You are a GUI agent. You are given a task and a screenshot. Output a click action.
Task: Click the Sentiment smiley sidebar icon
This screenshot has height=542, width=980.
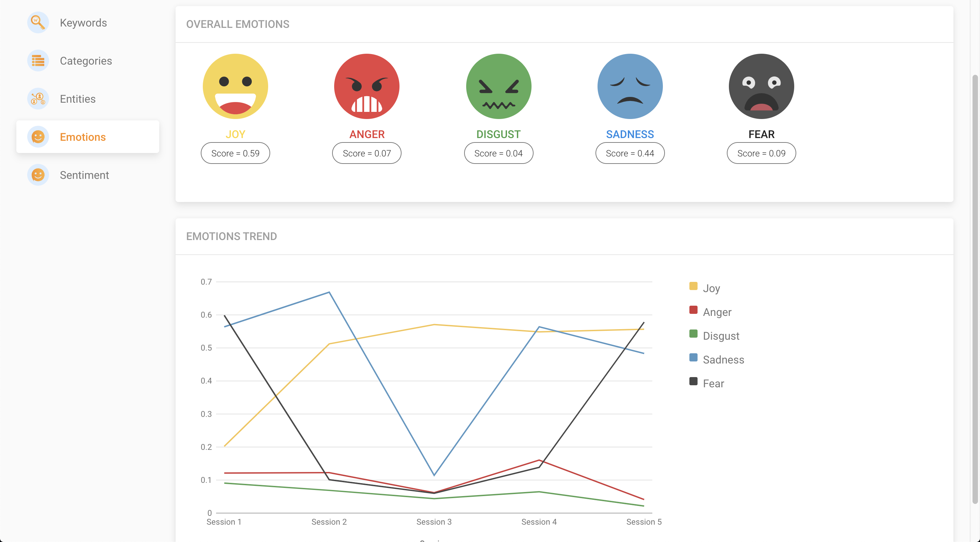coord(38,175)
